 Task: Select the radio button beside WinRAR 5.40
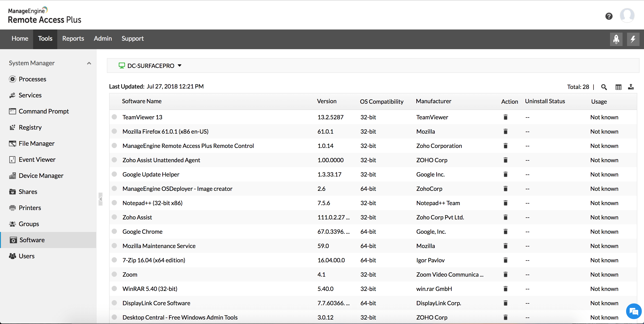tap(114, 288)
